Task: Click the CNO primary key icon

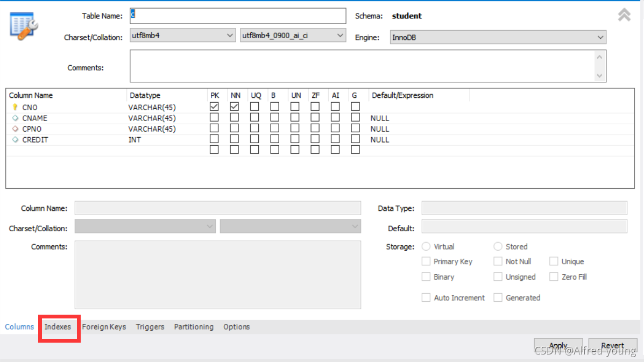Action: (15, 107)
